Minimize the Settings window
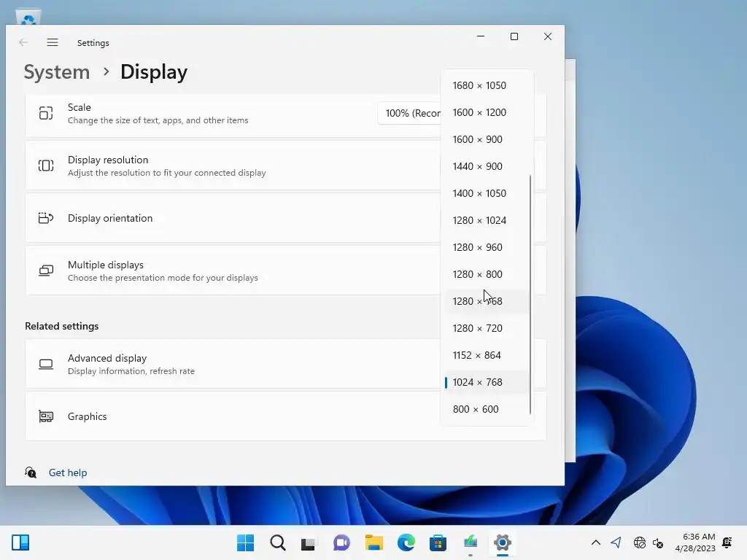This screenshot has width=747, height=560. point(481,36)
